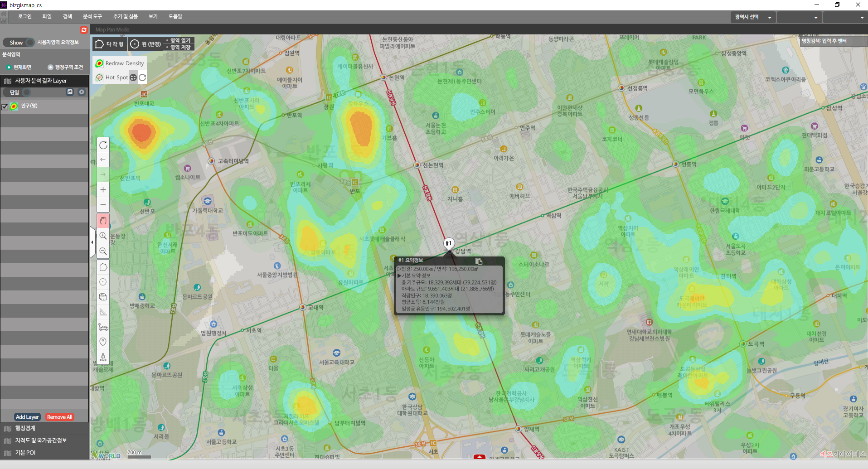868x469 pixels.
Task: Expand the 기본 POI section
Action: pos(44,453)
